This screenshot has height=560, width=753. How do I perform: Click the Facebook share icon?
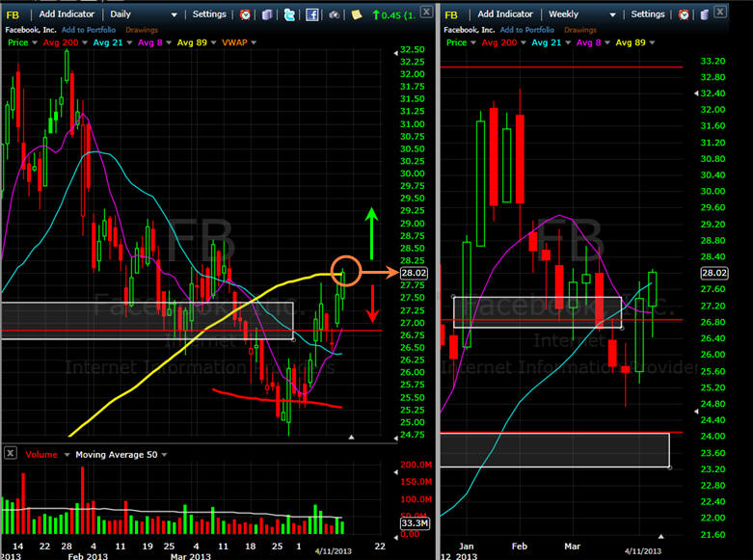[311, 14]
